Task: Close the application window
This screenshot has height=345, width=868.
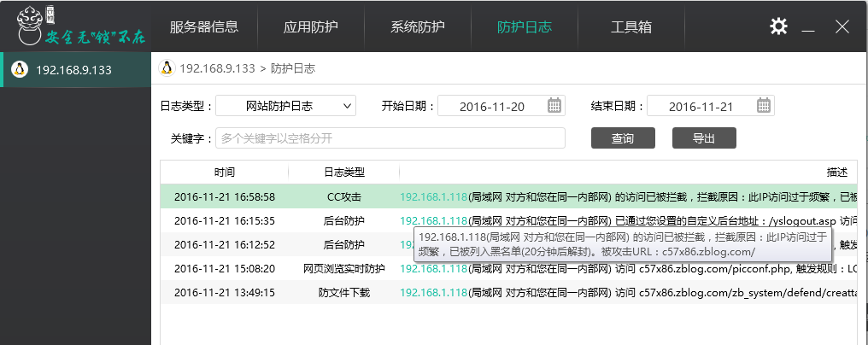Action: tap(842, 26)
